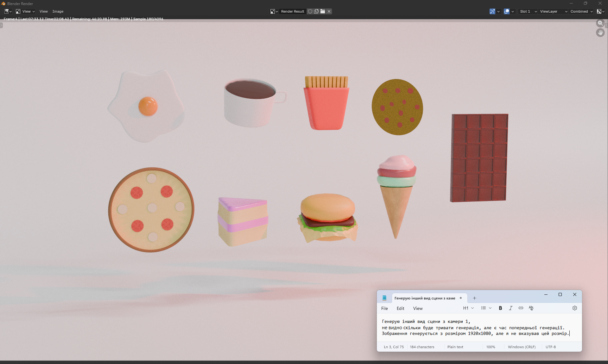This screenshot has width=608, height=364.
Task: Toggle the show gizmo button
Action: point(492,11)
